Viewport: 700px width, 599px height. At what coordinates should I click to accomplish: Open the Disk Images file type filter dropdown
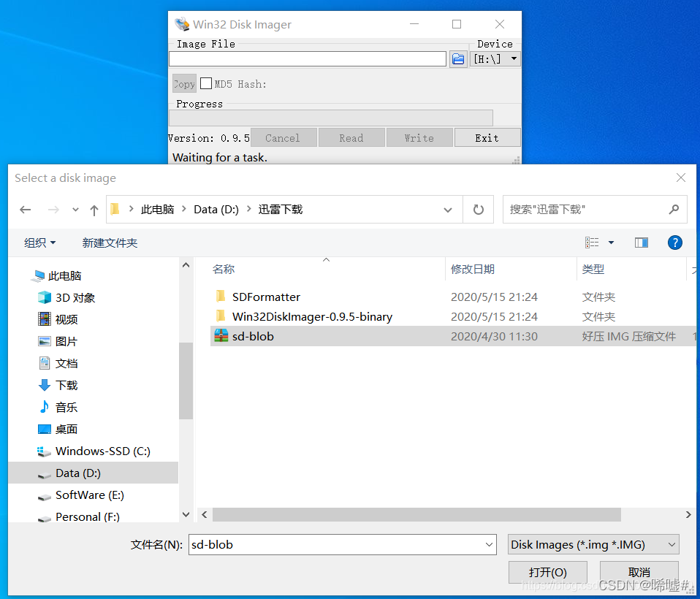click(593, 544)
